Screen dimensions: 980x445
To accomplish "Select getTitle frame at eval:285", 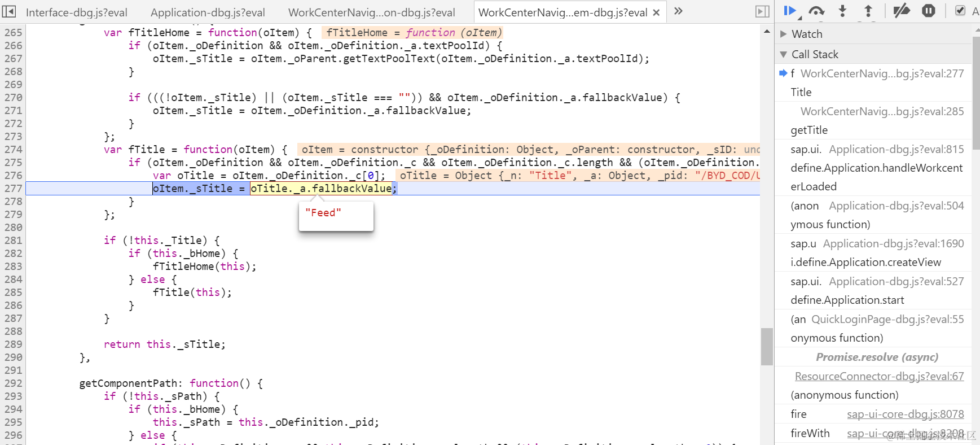I will 873,120.
